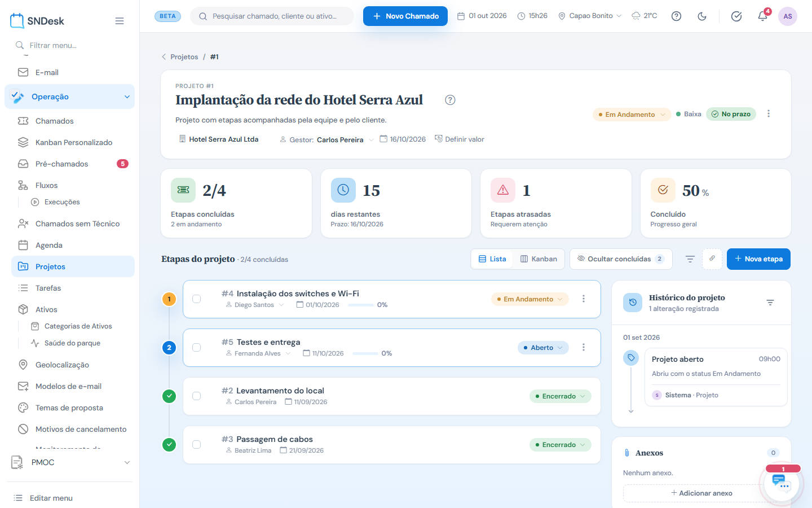812x508 pixels.
Task: Toggle Ocultar concluídas filter
Action: click(x=621, y=259)
